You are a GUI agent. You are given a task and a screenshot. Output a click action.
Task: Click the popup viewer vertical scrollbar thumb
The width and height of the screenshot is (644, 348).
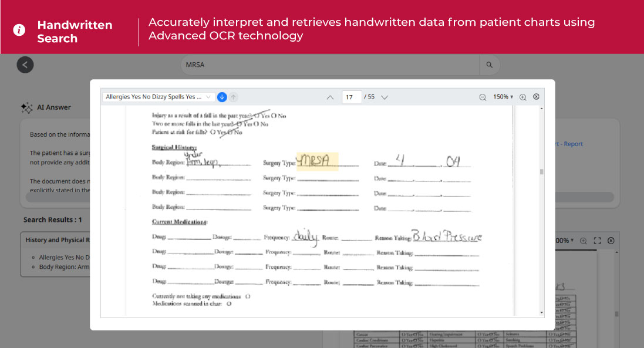pyautogui.click(x=541, y=171)
